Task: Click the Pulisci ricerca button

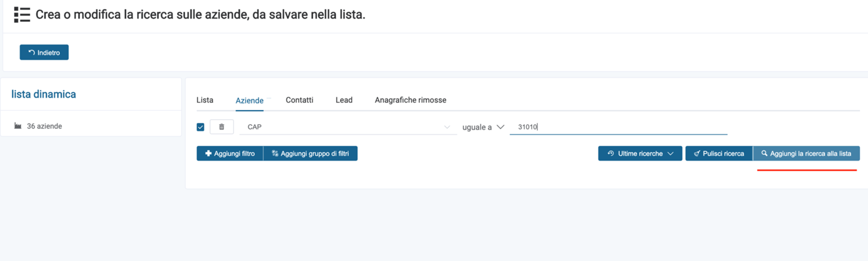Action: [719, 153]
